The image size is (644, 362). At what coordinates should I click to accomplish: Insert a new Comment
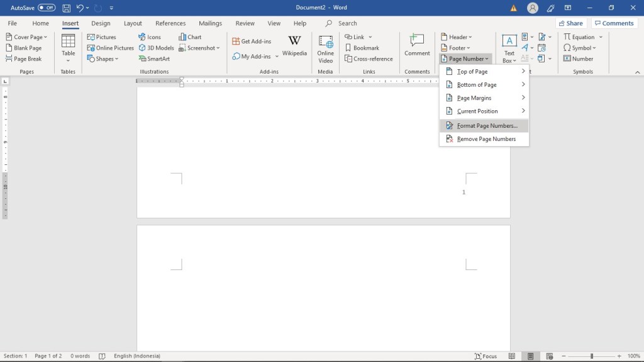pyautogui.click(x=417, y=45)
